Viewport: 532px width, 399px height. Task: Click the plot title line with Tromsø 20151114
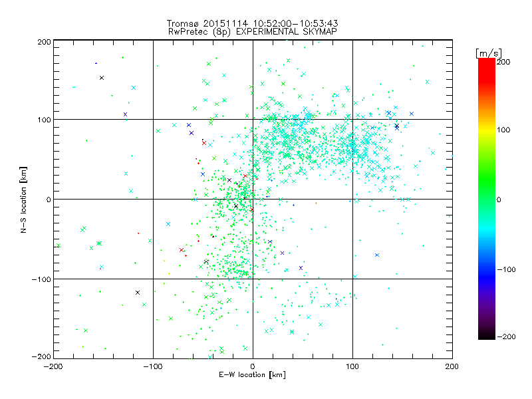coord(253,23)
